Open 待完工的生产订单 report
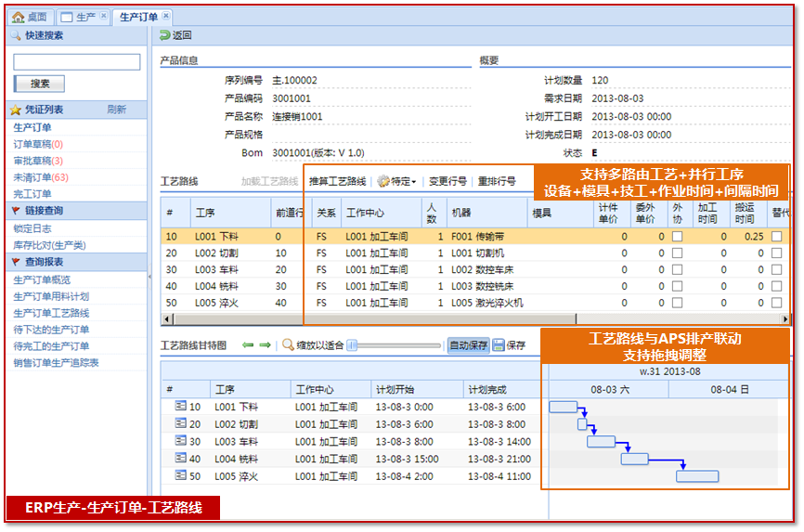Image resolution: width=804 pixels, height=532 pixels. point(51,345)
